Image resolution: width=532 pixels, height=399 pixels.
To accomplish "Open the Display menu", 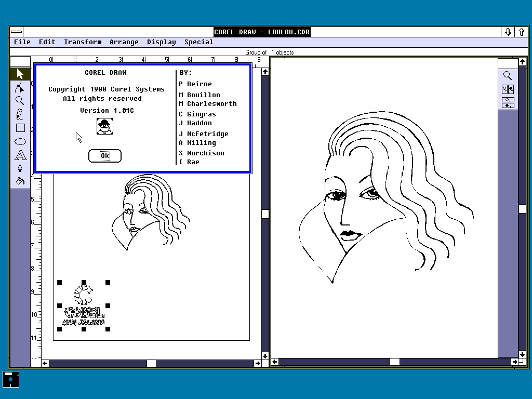I will [161, 42].
